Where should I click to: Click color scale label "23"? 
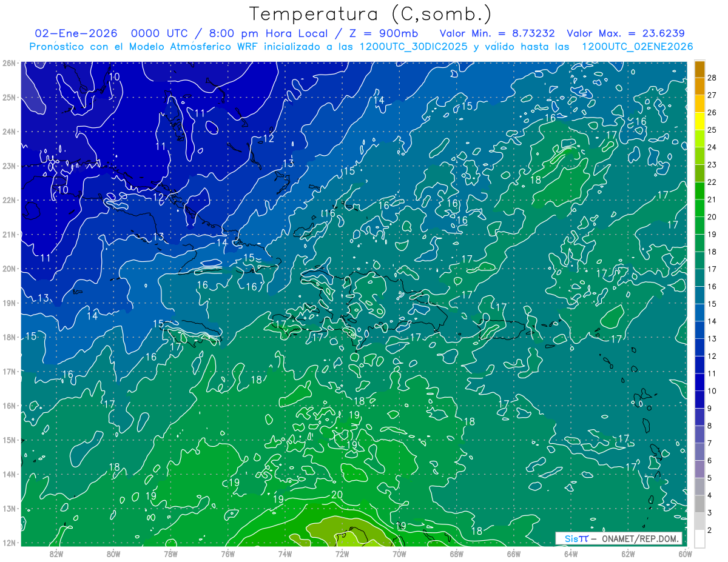click(712, 164)
